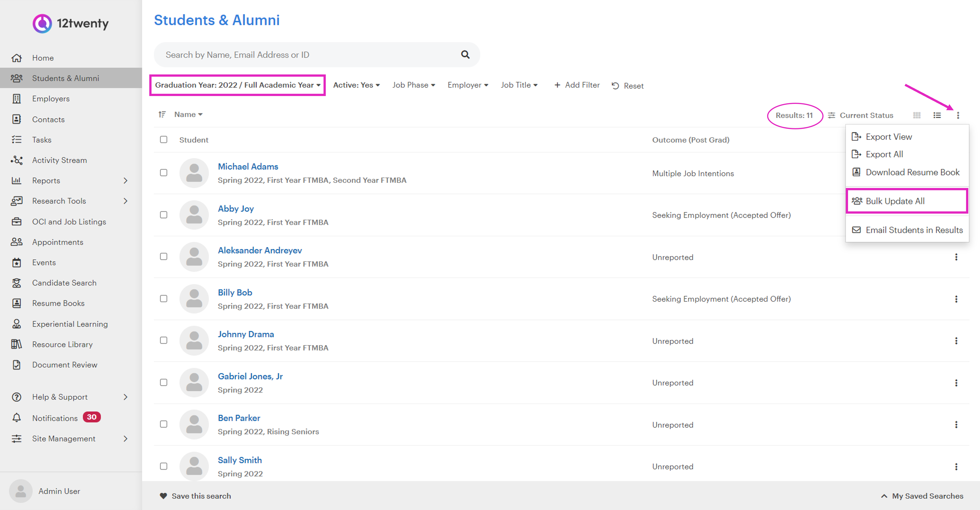Open the three-dot menu for Ben Parker
The height and width of the screenshot is (510, 980).
pyautogui.click(x=956, y=425)
